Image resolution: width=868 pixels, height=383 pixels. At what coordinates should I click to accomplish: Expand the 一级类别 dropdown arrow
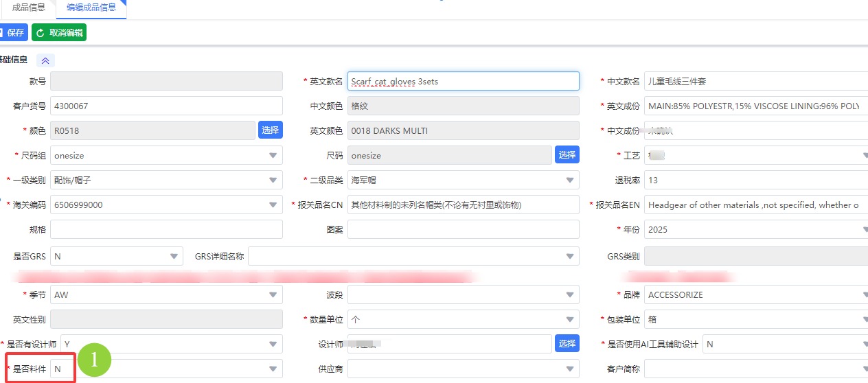(273, 181)
